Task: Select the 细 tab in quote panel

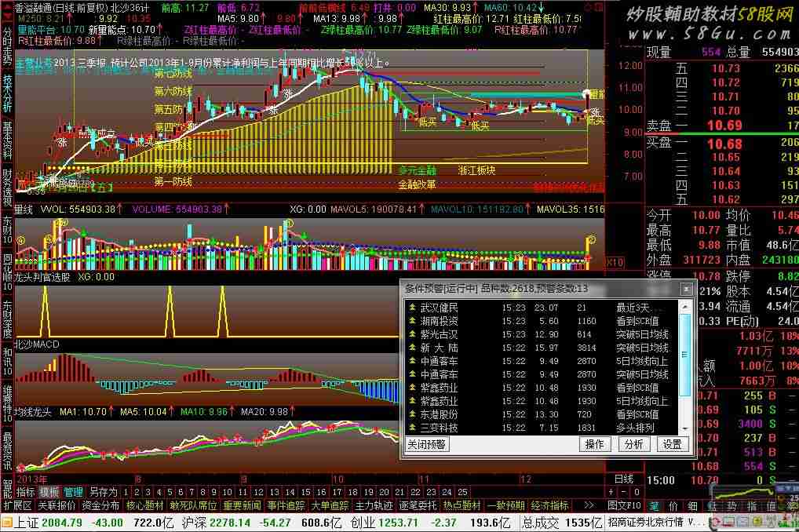Action: point(692,506)
